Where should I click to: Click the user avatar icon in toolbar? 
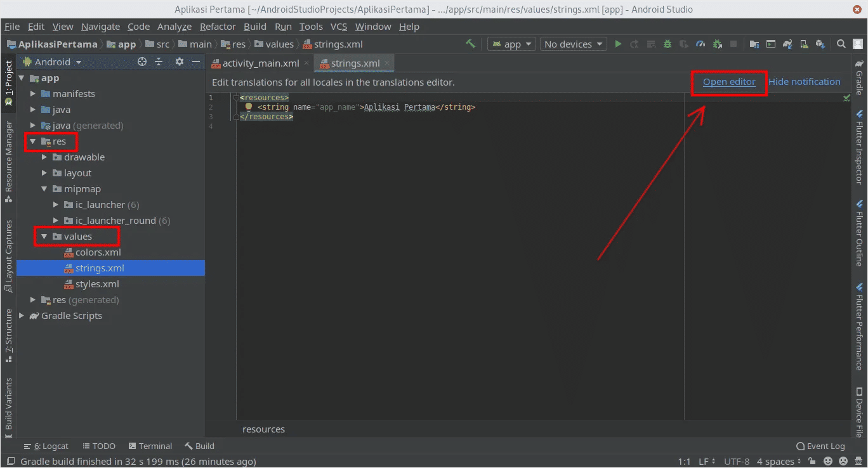click(x=858, y=44)
